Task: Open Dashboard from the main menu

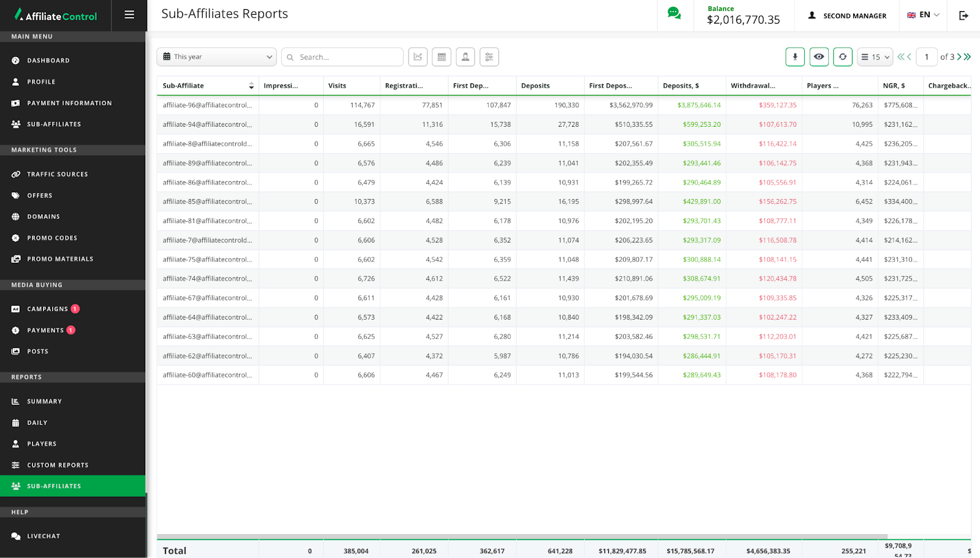Action: tap(48, 61)
